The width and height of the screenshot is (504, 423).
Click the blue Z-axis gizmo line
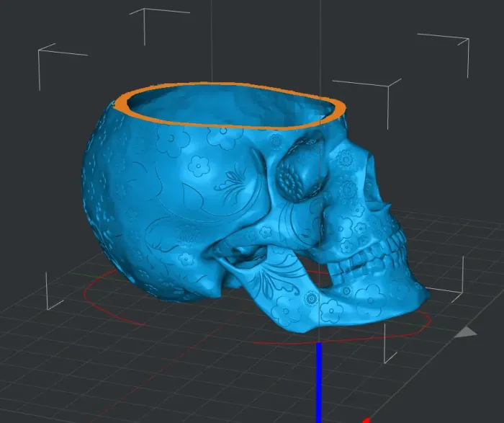tap(318, 382)
